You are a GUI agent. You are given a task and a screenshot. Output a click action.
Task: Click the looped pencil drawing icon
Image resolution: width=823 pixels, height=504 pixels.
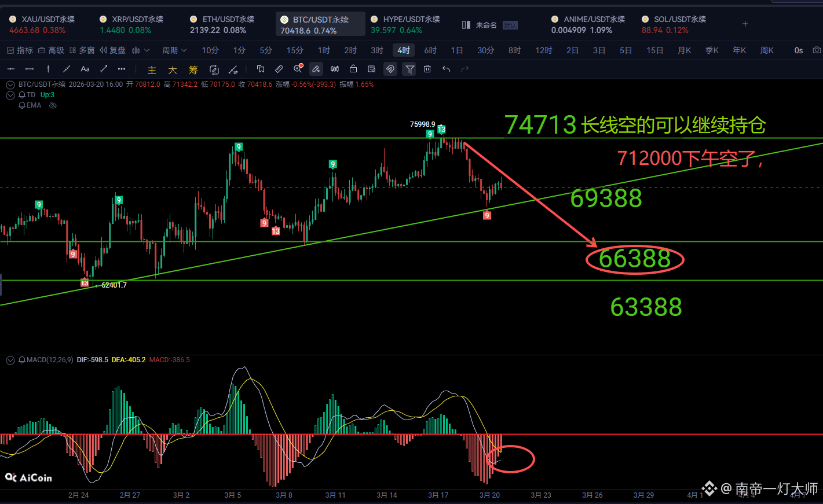coord(214,70)
